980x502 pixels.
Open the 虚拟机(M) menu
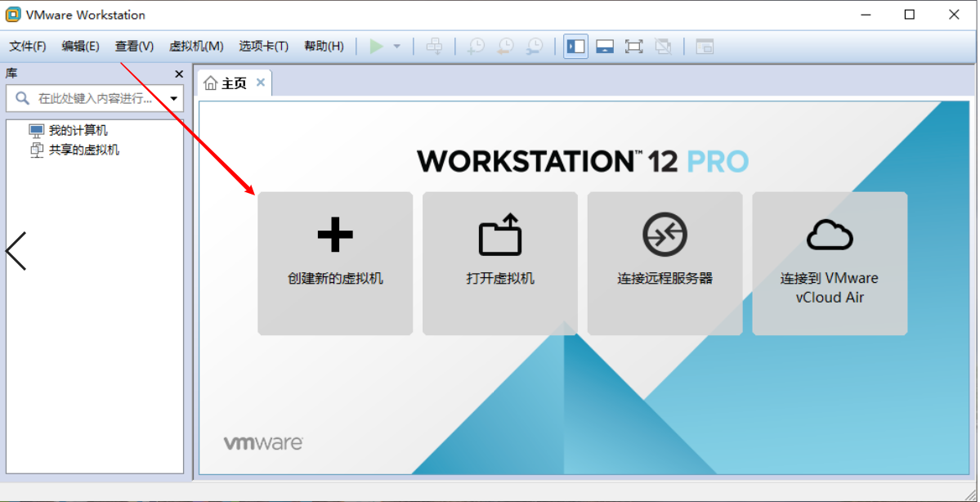point(196,47)
